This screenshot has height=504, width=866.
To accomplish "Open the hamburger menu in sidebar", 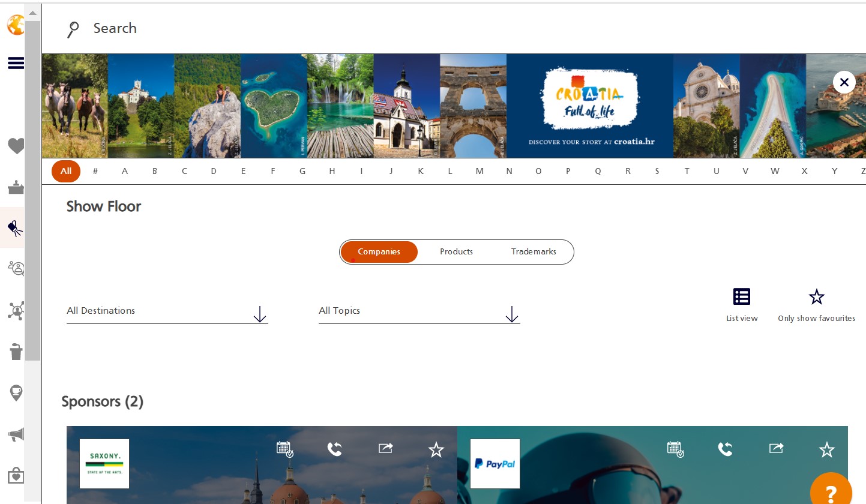I will click(x=16, y=63).
